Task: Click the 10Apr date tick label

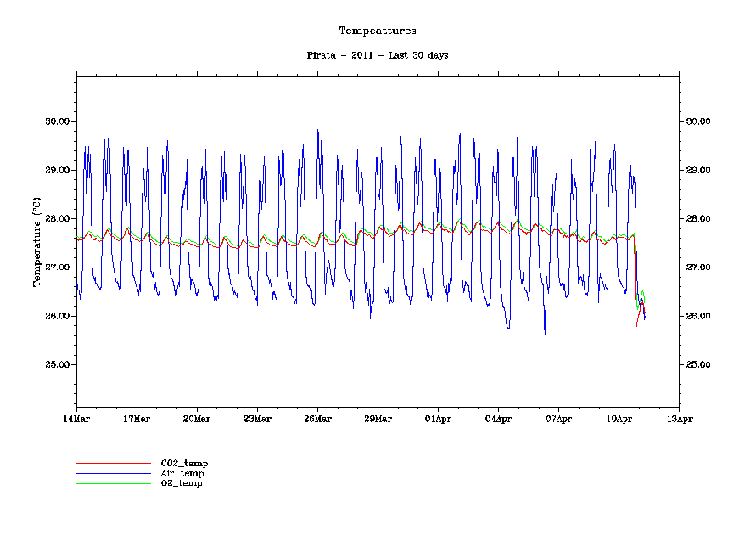Action: pyautogui.click(x=619, y=419)
